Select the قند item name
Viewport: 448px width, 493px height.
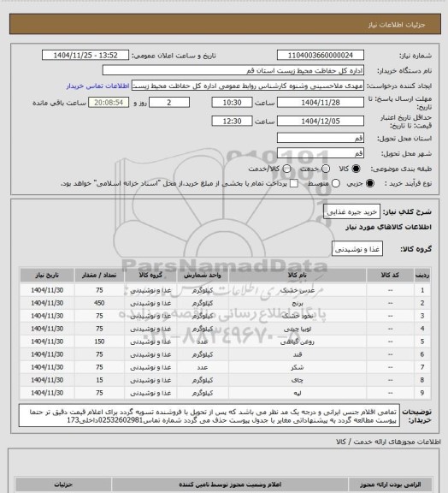tap(298, 354)
